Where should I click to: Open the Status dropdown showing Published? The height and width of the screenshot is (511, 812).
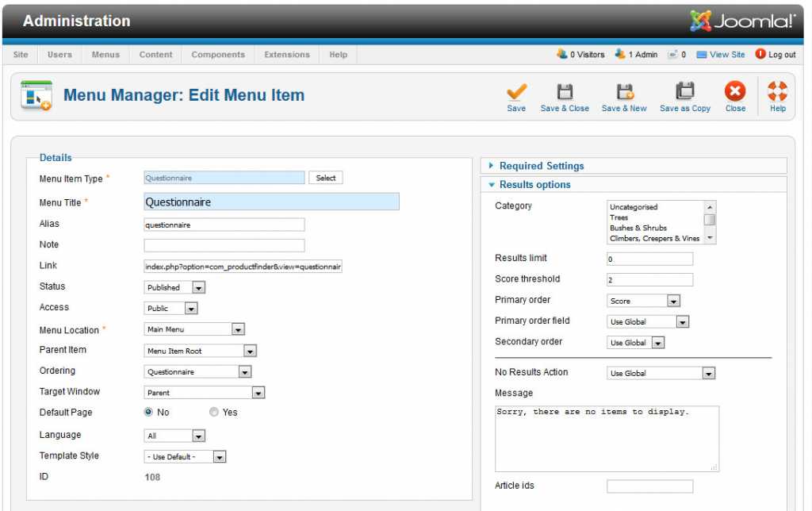[174, 287]
